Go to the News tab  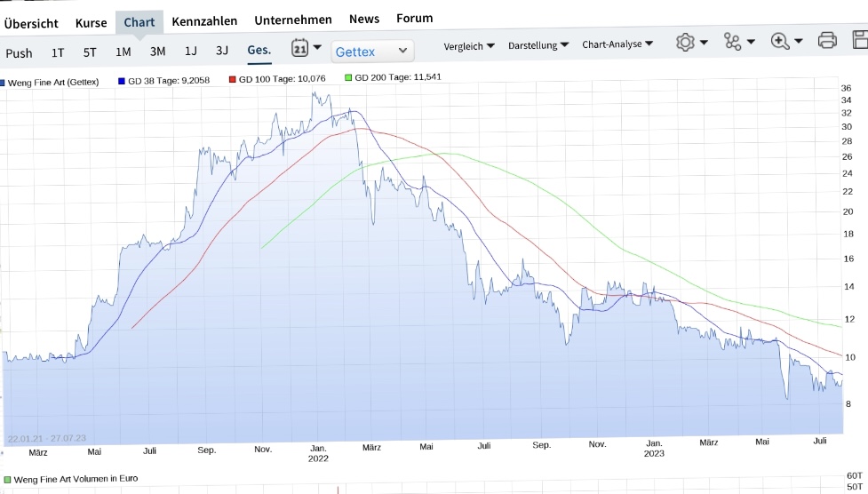(364, 19)
